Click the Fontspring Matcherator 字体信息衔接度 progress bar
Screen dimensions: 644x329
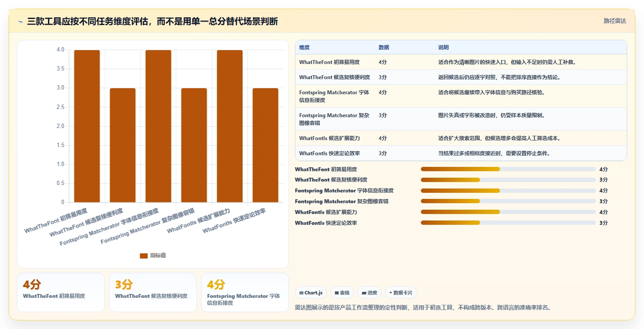508,191
